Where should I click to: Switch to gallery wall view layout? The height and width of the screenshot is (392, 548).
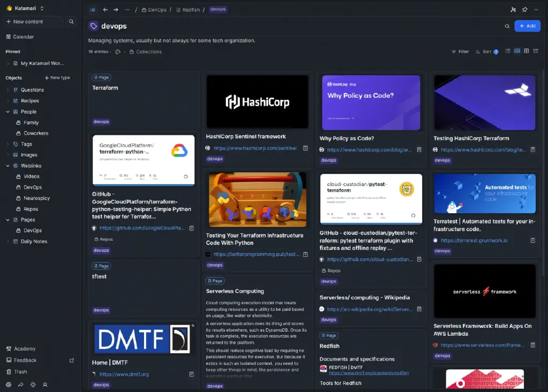tap(517, 51)
